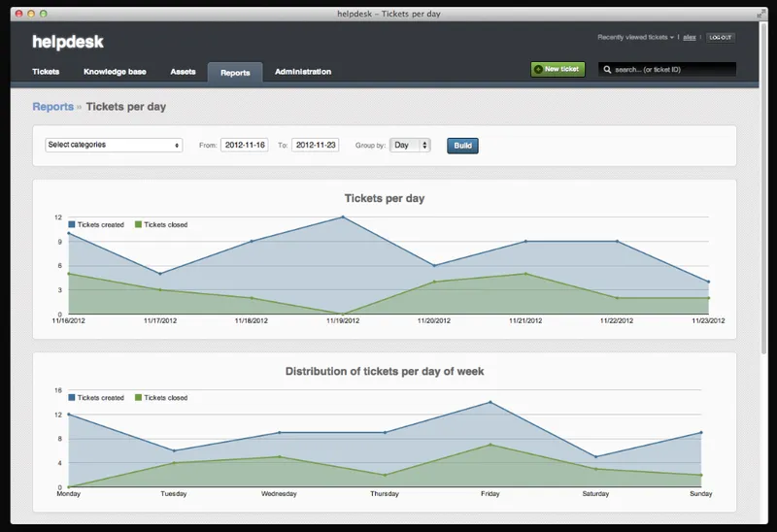Click the Tickets per day chart title

click(x=385, y=198)
